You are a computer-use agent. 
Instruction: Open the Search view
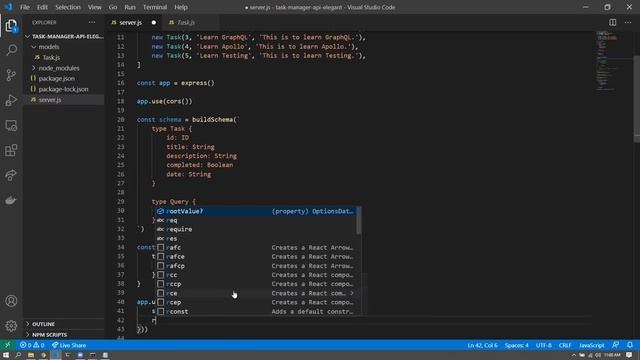[11, 50]
